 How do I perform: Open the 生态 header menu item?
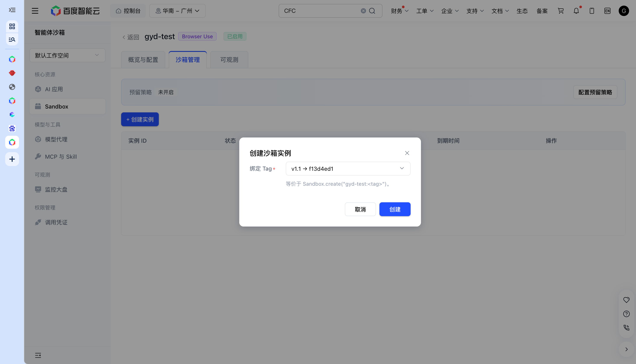point(522,11)
